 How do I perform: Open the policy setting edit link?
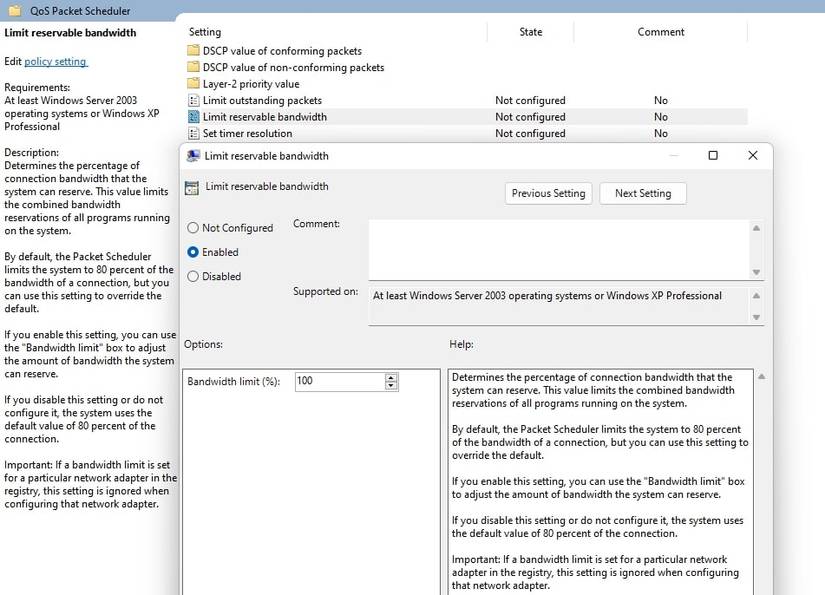click(55, 62)
